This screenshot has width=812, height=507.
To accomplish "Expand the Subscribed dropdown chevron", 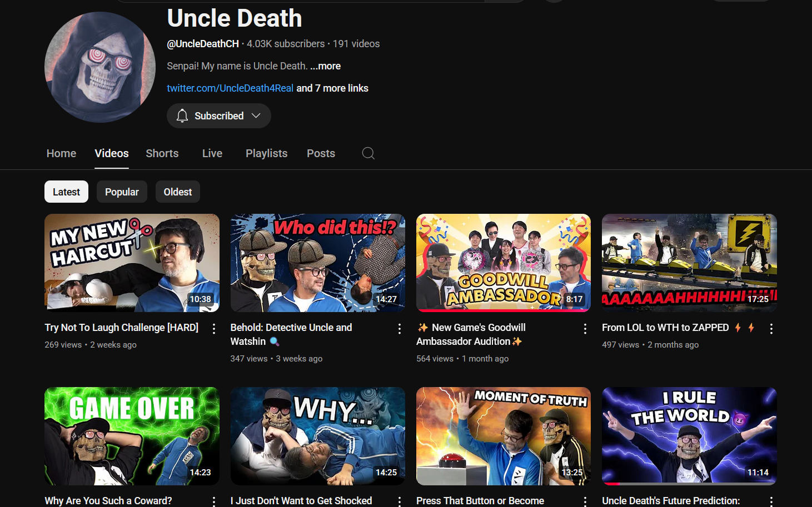I will [x=256, y=116].
